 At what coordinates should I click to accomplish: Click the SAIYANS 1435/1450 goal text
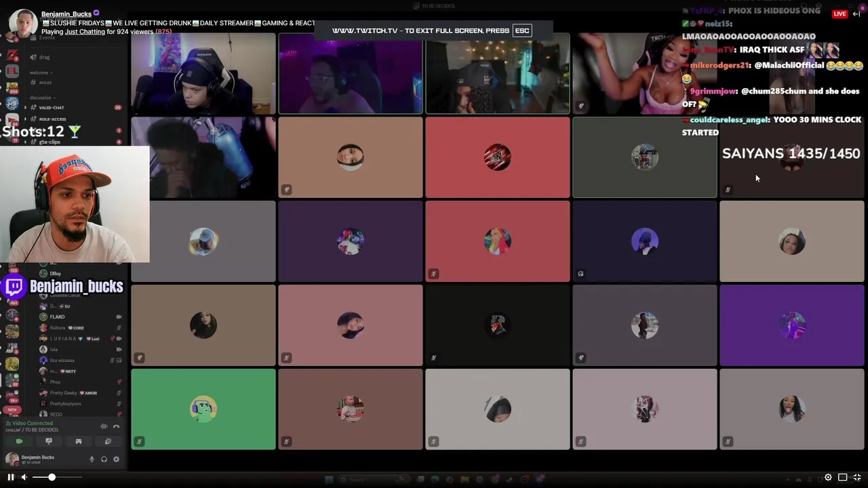791,154
